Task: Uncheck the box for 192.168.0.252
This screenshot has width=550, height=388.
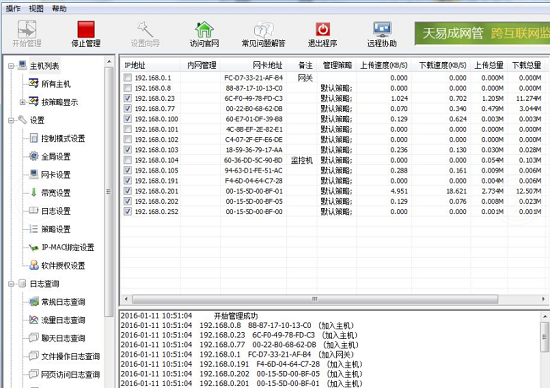Action: point(128,212)
